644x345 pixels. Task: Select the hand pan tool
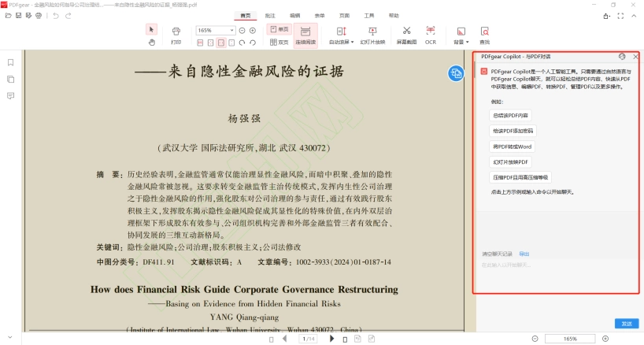152,43
